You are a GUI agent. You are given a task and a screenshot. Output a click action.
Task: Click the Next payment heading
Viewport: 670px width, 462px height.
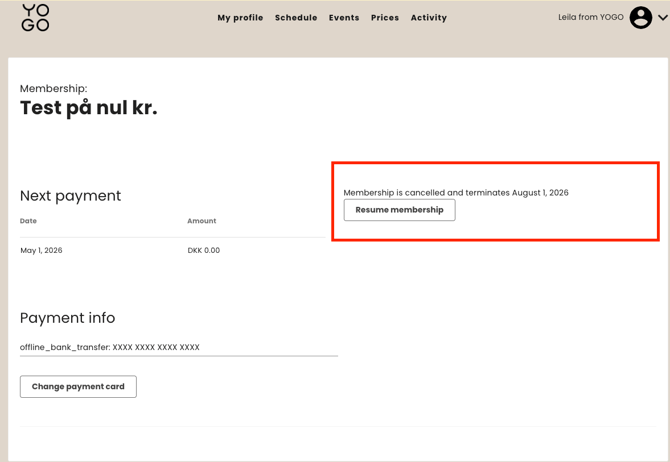pos(70,196)
